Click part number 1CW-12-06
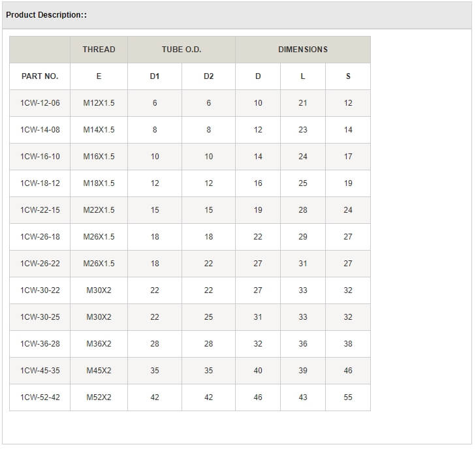This screenshot has height=449, width=476. click(x=40, y=103)
